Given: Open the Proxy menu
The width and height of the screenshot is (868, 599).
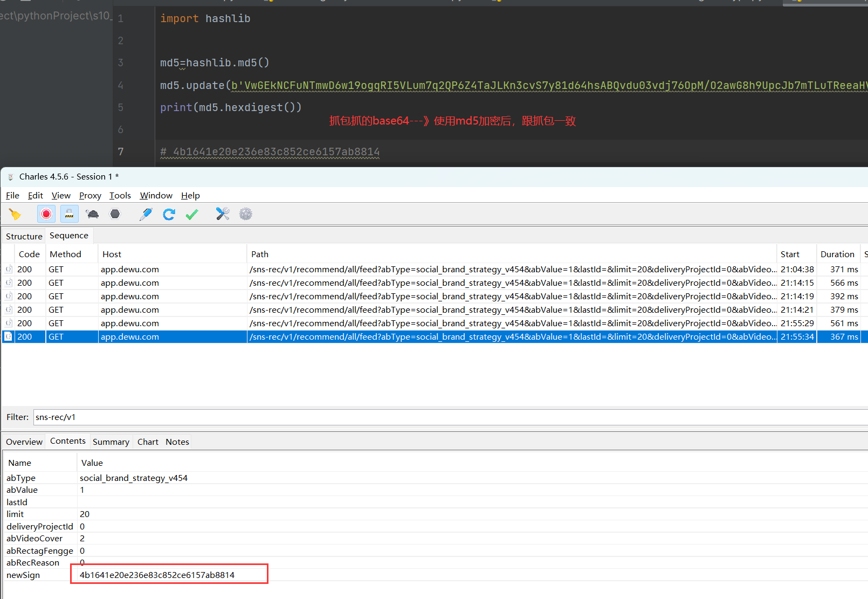Looking at the screenshot, I should coord(90,196).
